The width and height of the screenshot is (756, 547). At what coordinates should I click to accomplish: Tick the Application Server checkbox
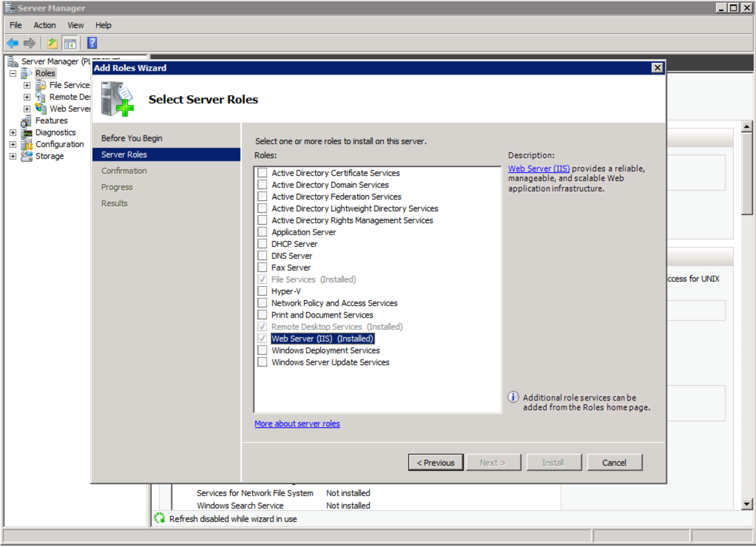[x=262, y=232]
